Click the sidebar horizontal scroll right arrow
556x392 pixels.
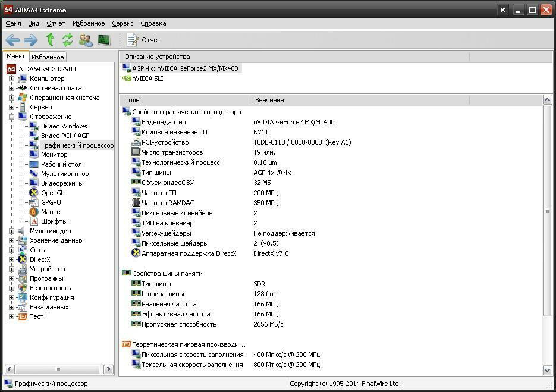pos(108,369)
